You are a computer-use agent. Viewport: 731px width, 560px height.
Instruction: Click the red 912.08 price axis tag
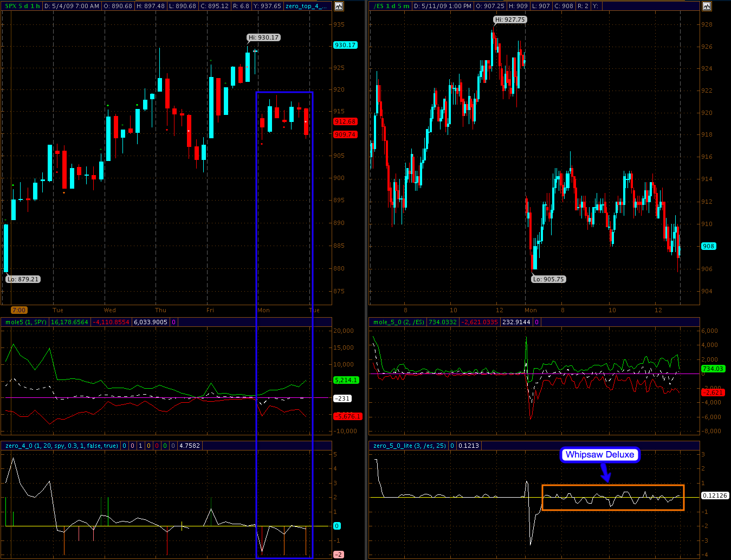pyautogui.click(x=345, y=121)
